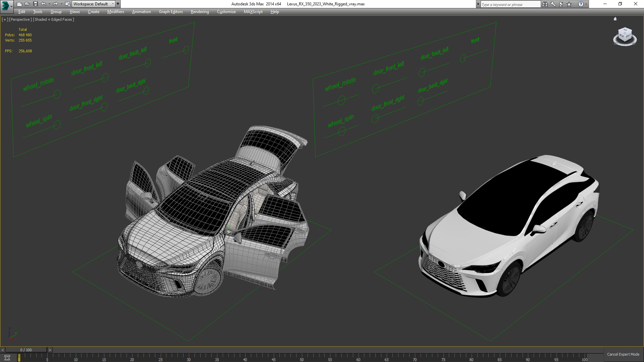Select right rig wheel_rotate slider circle
The image size is (644, 362).
[x=341, y=100]
